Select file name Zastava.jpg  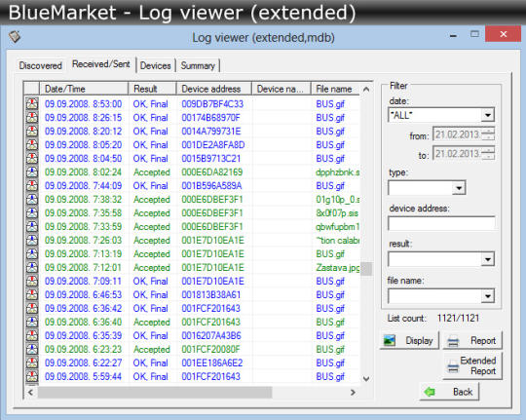pyautogui.click(x=337, y=268)
